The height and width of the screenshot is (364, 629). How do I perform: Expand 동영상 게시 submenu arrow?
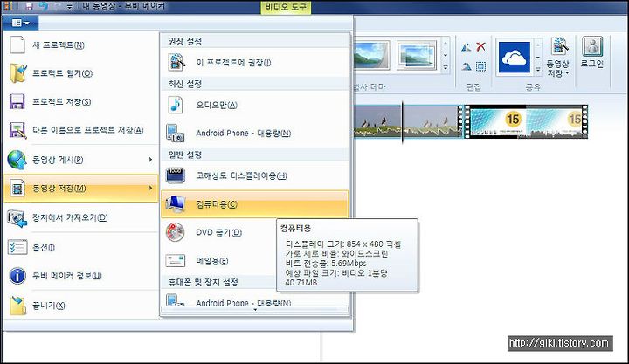150,160
